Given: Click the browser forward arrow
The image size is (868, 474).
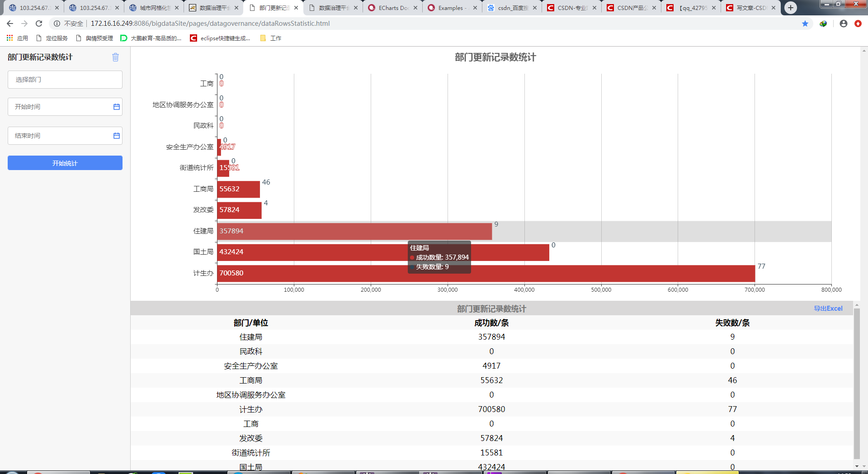Looking at the screenshot, I should coord(24,24).
